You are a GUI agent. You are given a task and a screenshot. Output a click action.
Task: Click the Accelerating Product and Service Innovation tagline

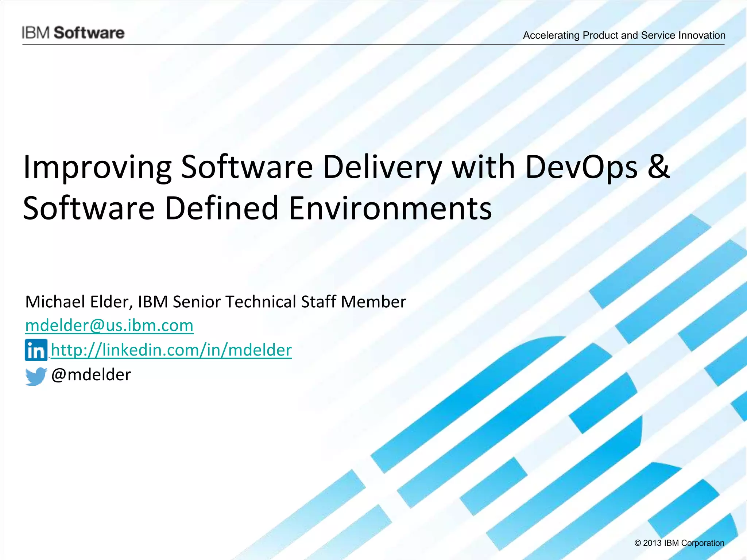point(624,35)
